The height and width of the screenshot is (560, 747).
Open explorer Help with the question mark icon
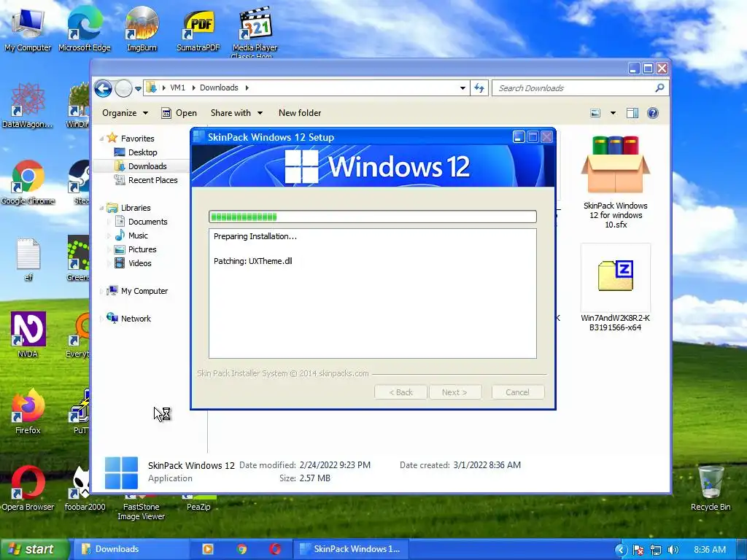[653, 113]
